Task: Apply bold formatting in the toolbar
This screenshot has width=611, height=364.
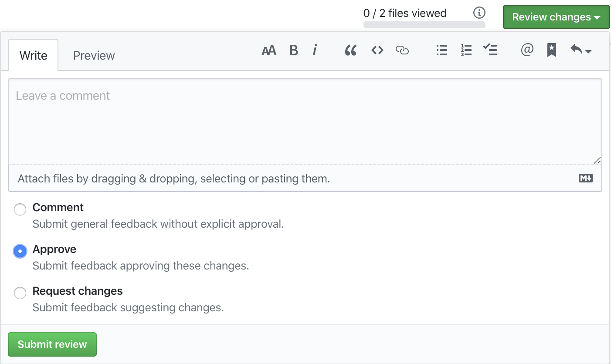Action: point(293,50)
